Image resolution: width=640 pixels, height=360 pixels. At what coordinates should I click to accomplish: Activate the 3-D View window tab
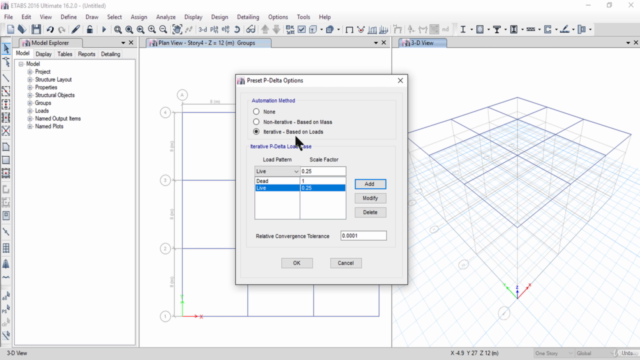(422, 43)
